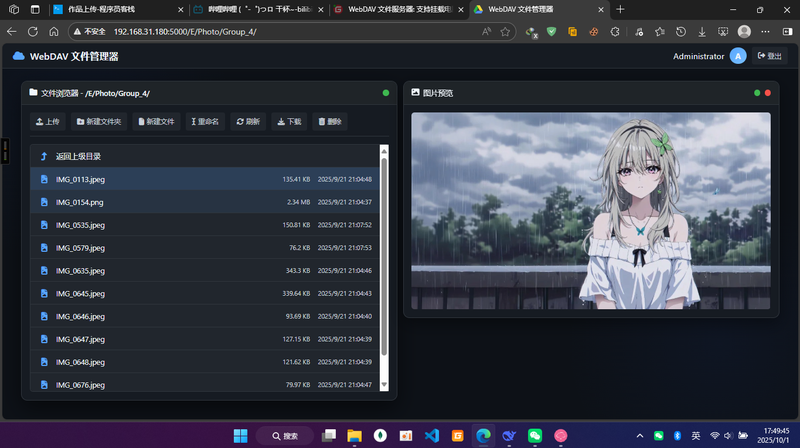Switch to the bilibili browser tab
Image resolution: width=800 pixels, height=448 pixels.
click(x=258, y=10)
